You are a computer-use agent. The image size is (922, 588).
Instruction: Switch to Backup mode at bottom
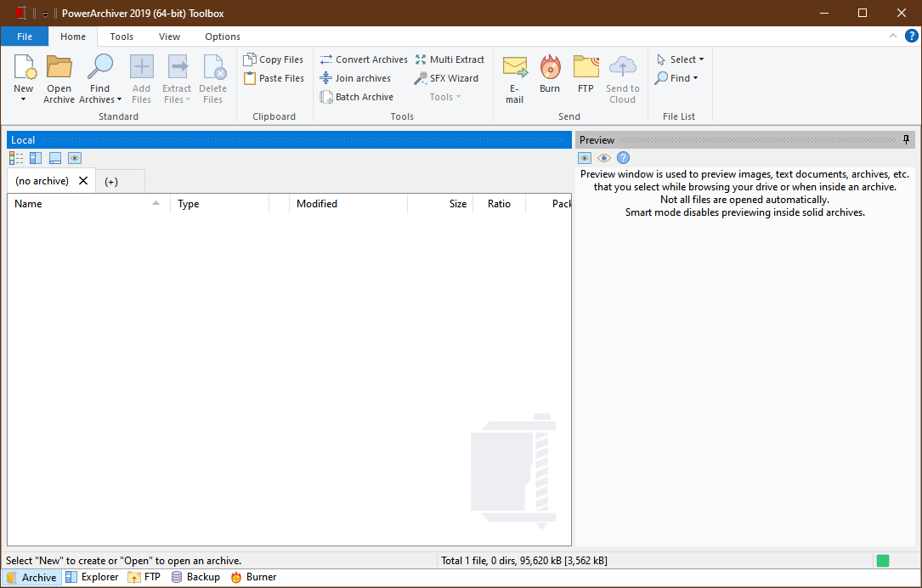pyautogui.click(x=195, y=578)
